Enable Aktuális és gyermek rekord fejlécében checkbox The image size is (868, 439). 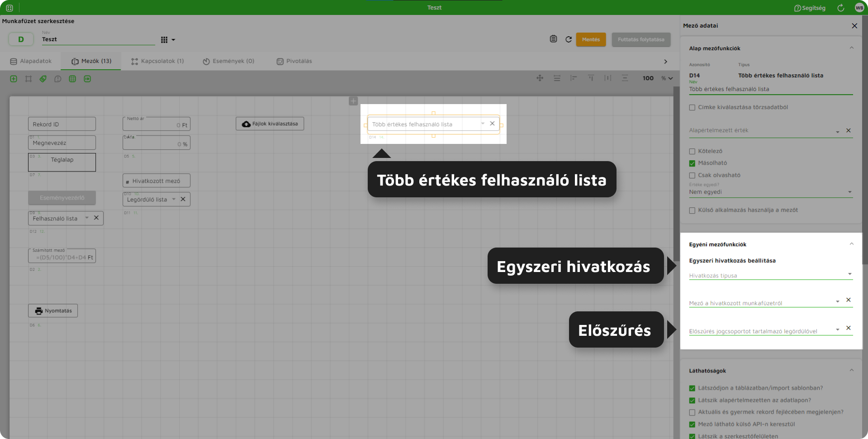(692, 412)
